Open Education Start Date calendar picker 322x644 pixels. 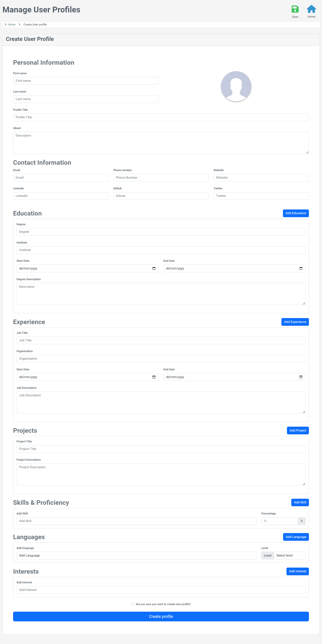tap(154, 268)
